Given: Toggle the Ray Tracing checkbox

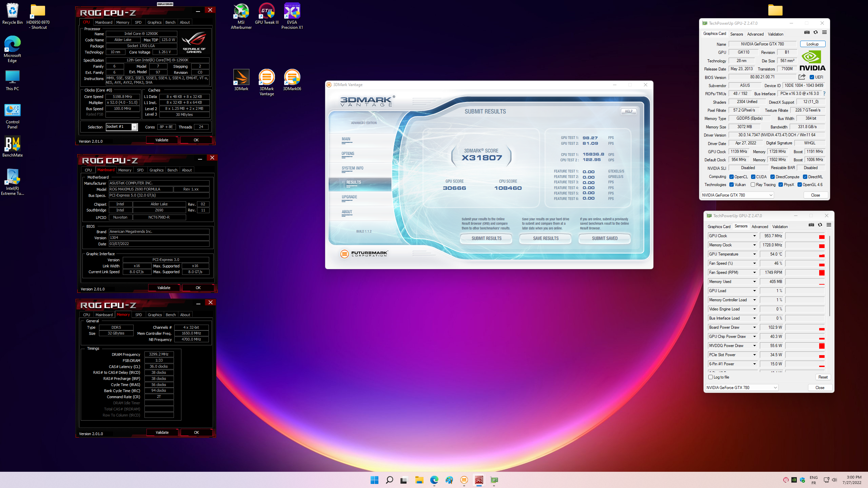Looking at the screenshot, I should point(753,185).
